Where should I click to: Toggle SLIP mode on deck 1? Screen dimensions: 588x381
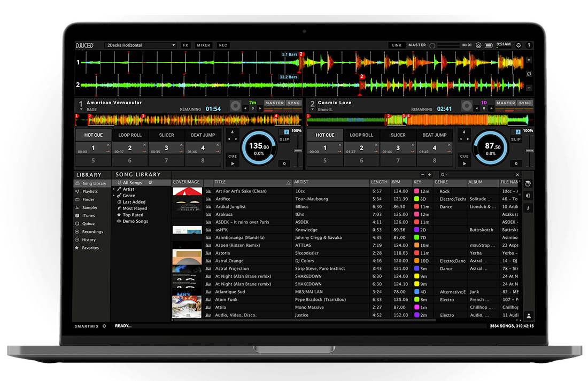coord(284,138)
